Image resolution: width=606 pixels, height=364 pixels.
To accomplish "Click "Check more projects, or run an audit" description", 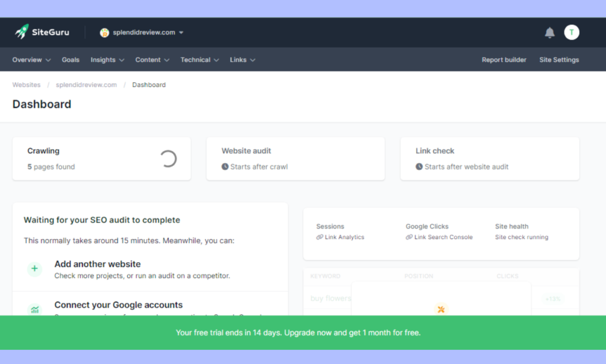I will (142, 276).
